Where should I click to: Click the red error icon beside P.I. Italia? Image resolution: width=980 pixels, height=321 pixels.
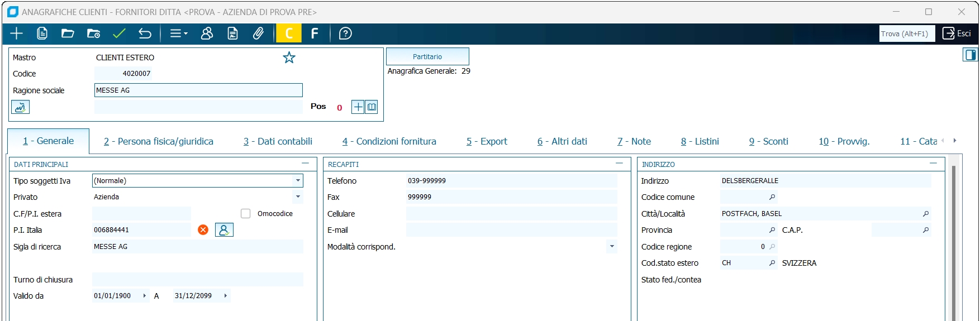point(203,230)
